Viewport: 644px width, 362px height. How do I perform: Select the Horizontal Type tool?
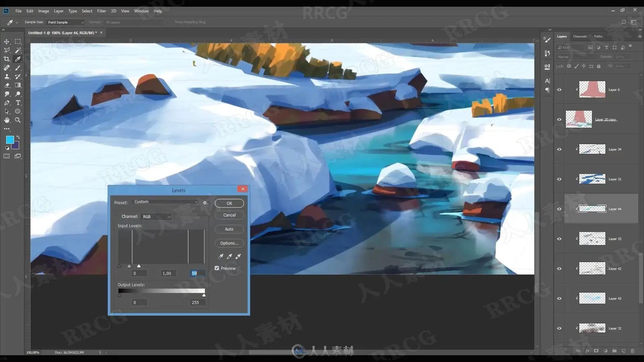(18, 103)
